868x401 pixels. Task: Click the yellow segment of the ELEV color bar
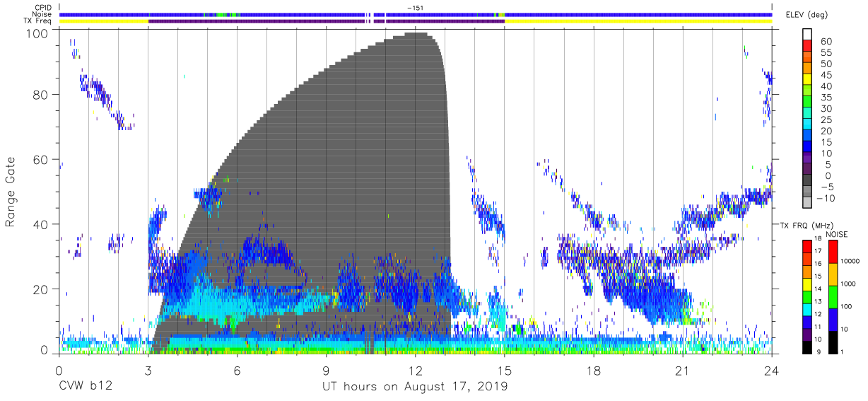807,81
